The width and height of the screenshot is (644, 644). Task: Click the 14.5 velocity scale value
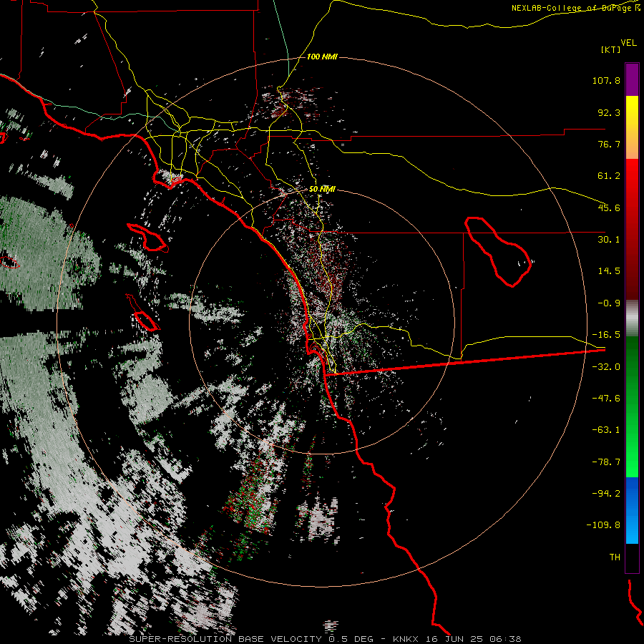[609, 271]
